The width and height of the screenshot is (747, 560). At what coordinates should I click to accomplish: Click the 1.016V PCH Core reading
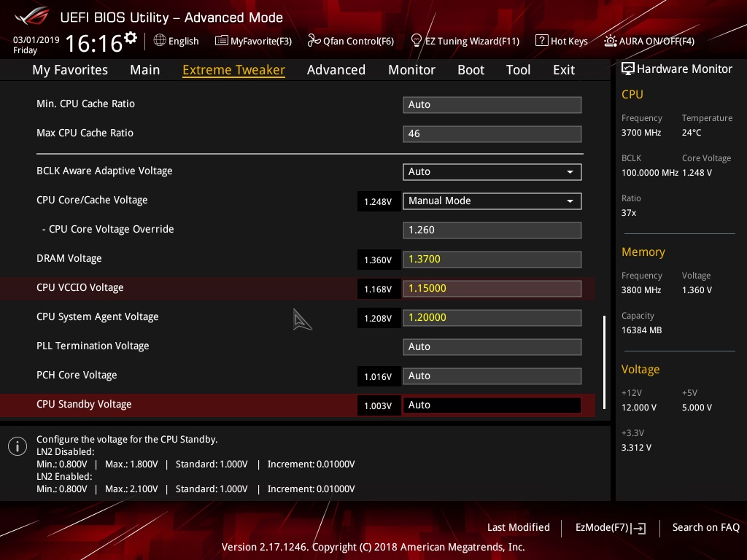click(x=379, y=377)
